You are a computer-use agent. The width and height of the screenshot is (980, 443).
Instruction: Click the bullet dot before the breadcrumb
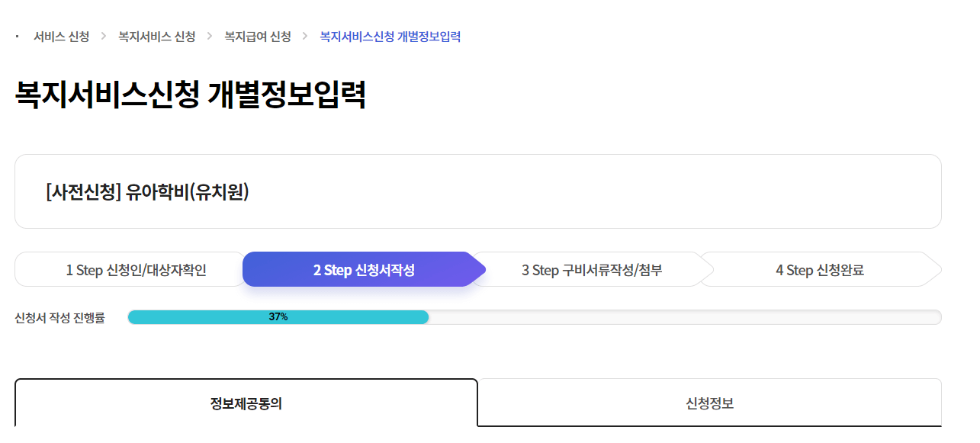[x=15, y=36]
